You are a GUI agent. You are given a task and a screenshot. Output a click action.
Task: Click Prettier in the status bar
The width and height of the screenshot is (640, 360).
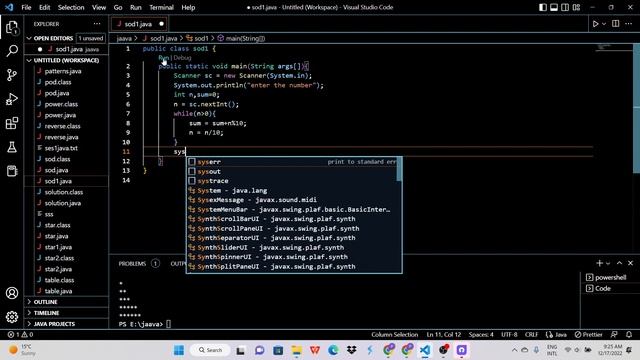click(589, 334)
